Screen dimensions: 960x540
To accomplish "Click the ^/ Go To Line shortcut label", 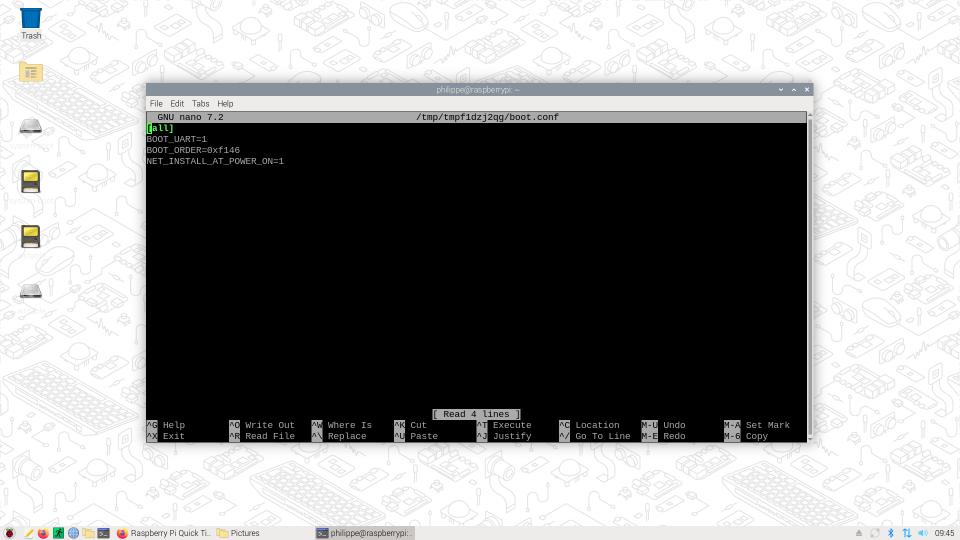I will click(594, 436).
